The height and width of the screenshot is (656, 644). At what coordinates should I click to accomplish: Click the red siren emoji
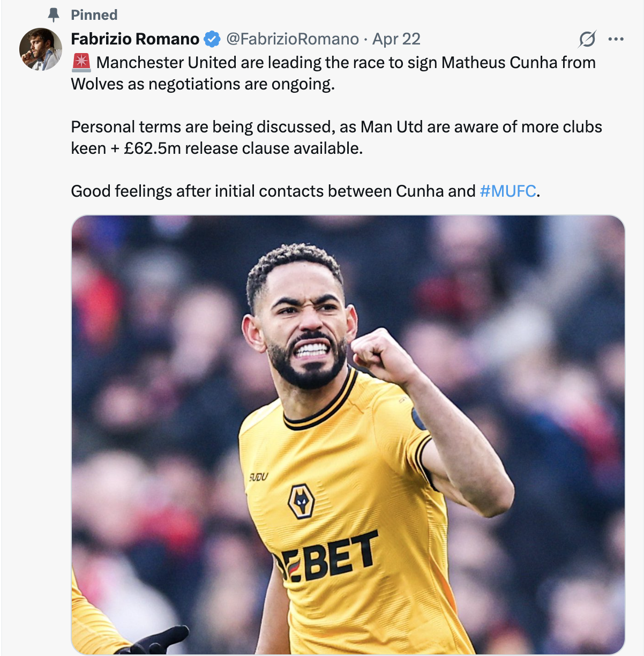[81, 63]
